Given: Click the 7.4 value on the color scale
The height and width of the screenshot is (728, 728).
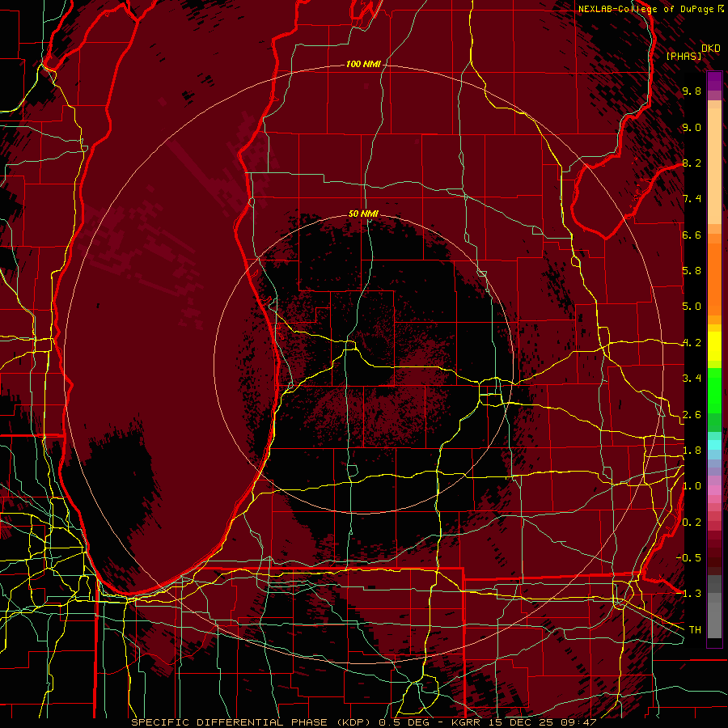Looking at the screenshot, I should 692,199.
